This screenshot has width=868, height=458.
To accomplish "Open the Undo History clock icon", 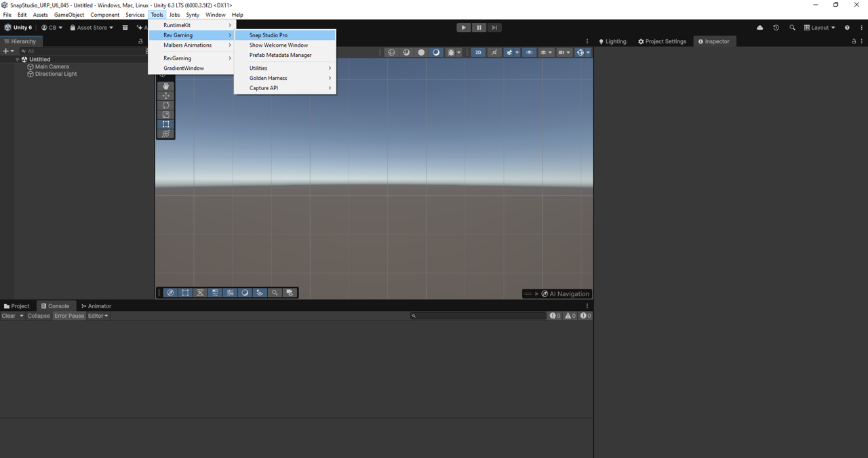I will point(776,28).
